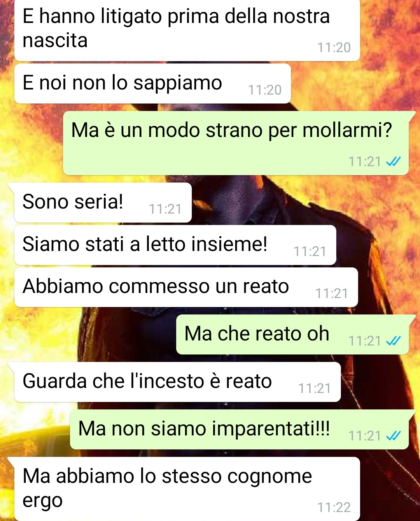Tap the 11:21 timestamp beside 'Siamo stati a letto insieme!'
The height and width of the screenshot is (521, 420).
click(310, 251)
